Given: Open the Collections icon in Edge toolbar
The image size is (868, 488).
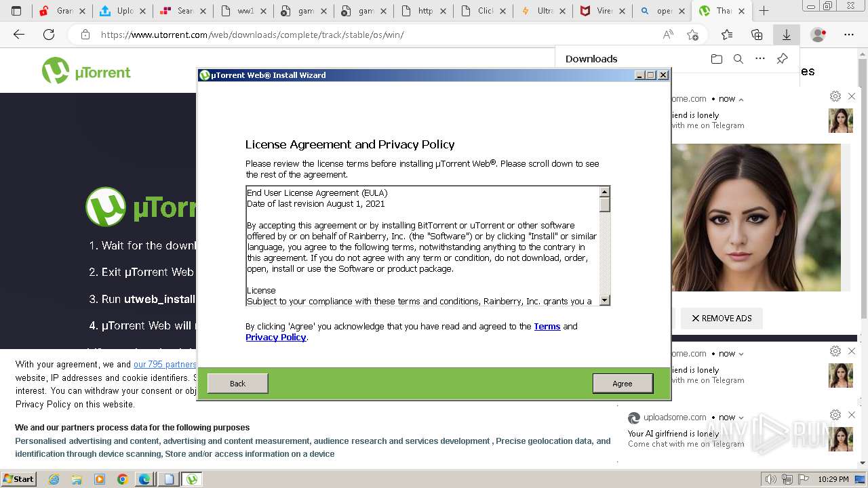Looking at the screenshot, I should (757, 35).
